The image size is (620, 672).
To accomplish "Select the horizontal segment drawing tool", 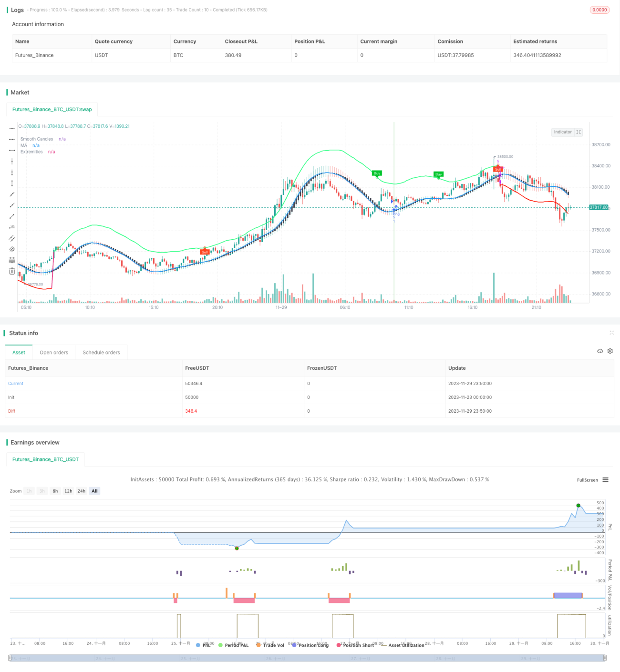I will coord(12,150).
